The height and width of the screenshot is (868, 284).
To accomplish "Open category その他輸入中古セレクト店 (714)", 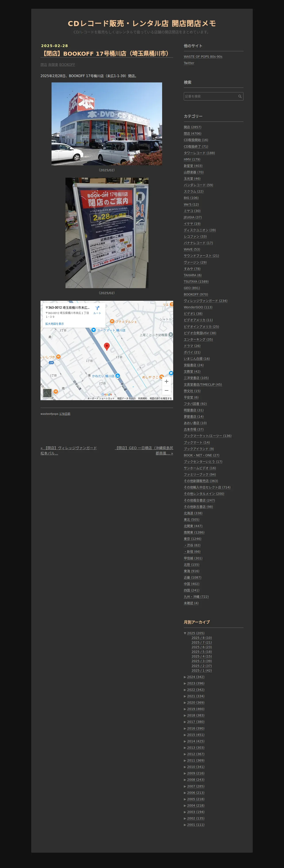I will 207,487.
